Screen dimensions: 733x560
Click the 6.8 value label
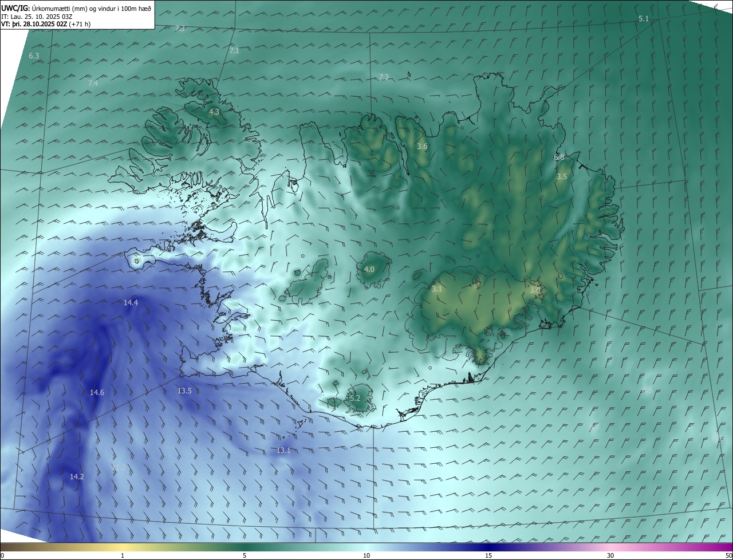[559, 157]
